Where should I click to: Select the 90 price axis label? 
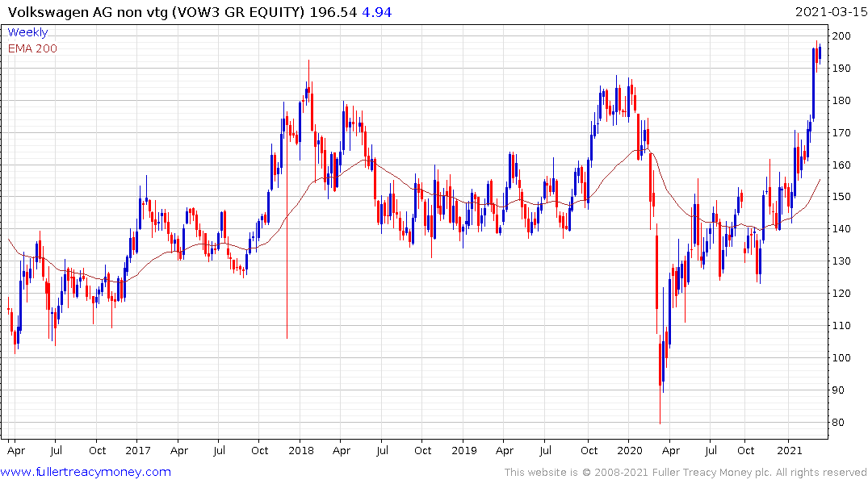(x=838, y=390)
